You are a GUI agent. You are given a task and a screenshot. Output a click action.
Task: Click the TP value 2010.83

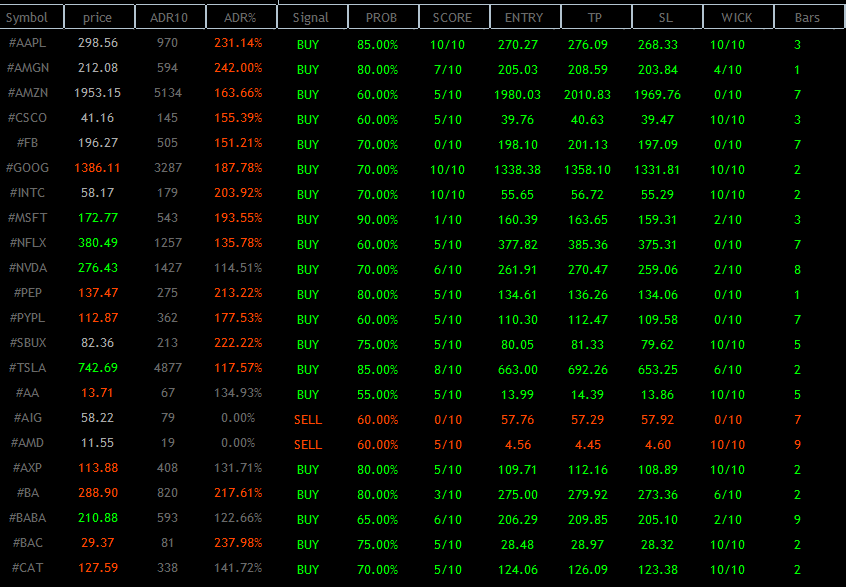588,94
